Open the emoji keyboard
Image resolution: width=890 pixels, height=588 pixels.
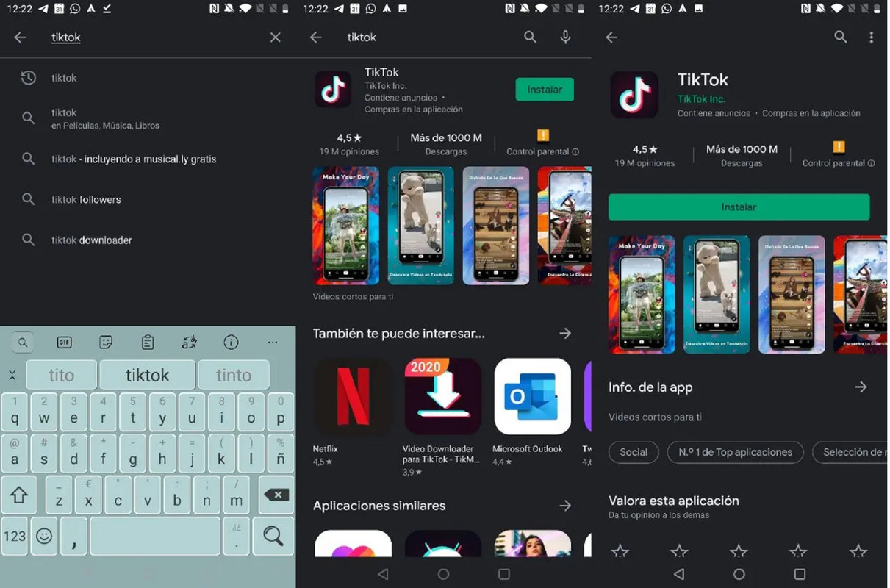point(44,536)
